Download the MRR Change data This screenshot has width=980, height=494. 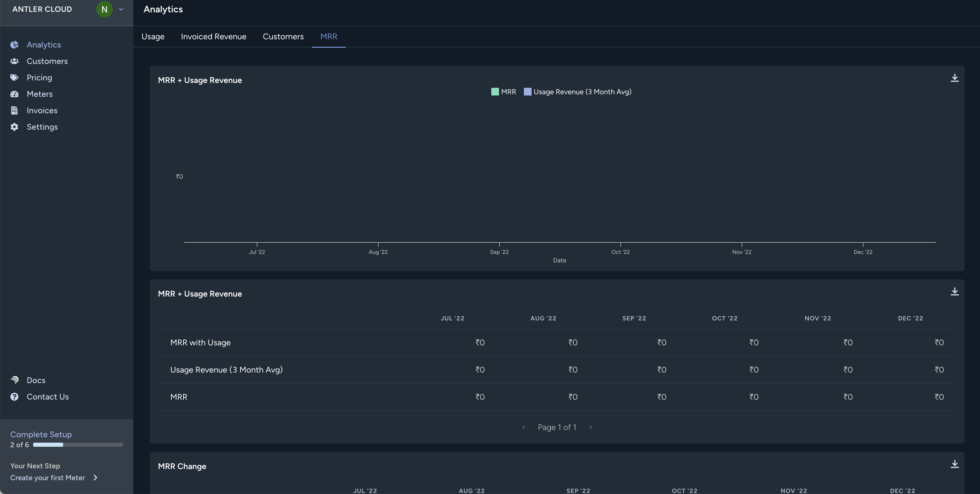[955, 464]
